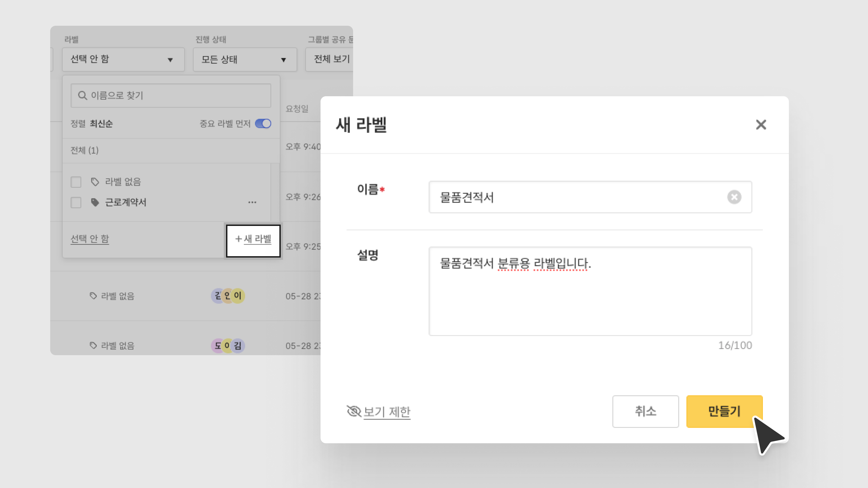The height and width of the screenshot is (488, 868).
Task: Change sort order via 최신순
Action: (x=101, y=124)
